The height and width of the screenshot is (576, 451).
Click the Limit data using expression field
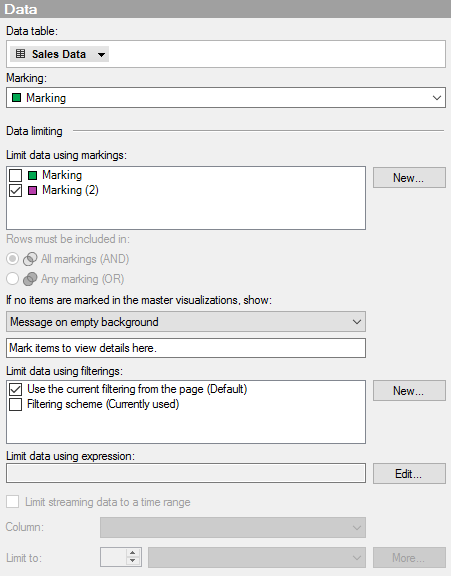point(186,473)
